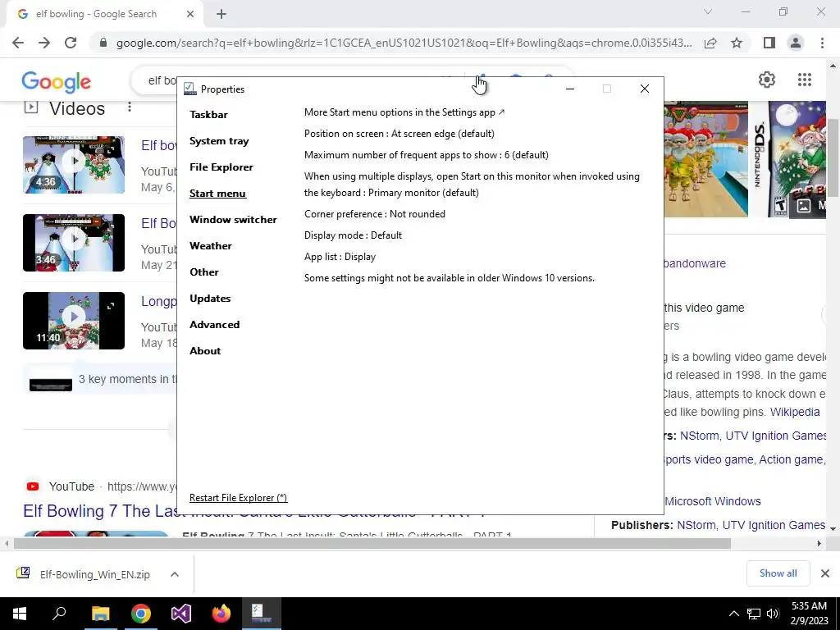Open NStorm publisher link
Screen dimensions: 840x630
pyautogui.click(x=697, y=525)
